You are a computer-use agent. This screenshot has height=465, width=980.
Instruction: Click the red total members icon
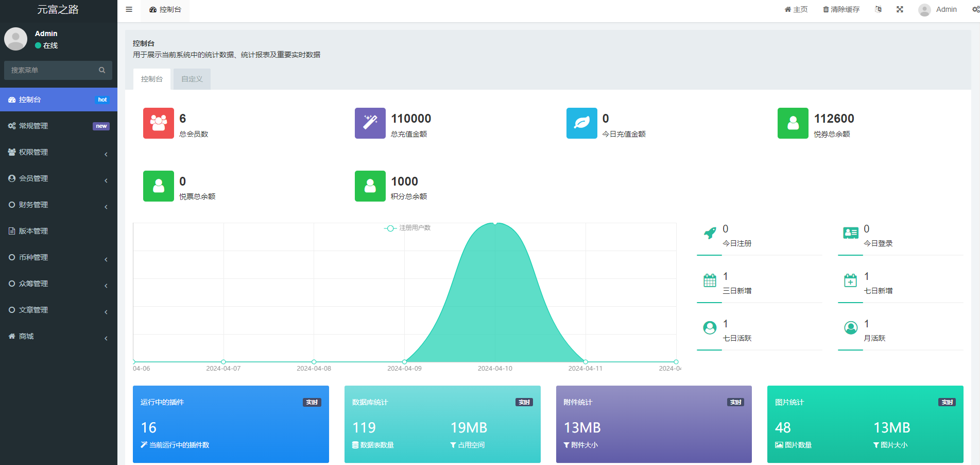(x=159, y=123)
